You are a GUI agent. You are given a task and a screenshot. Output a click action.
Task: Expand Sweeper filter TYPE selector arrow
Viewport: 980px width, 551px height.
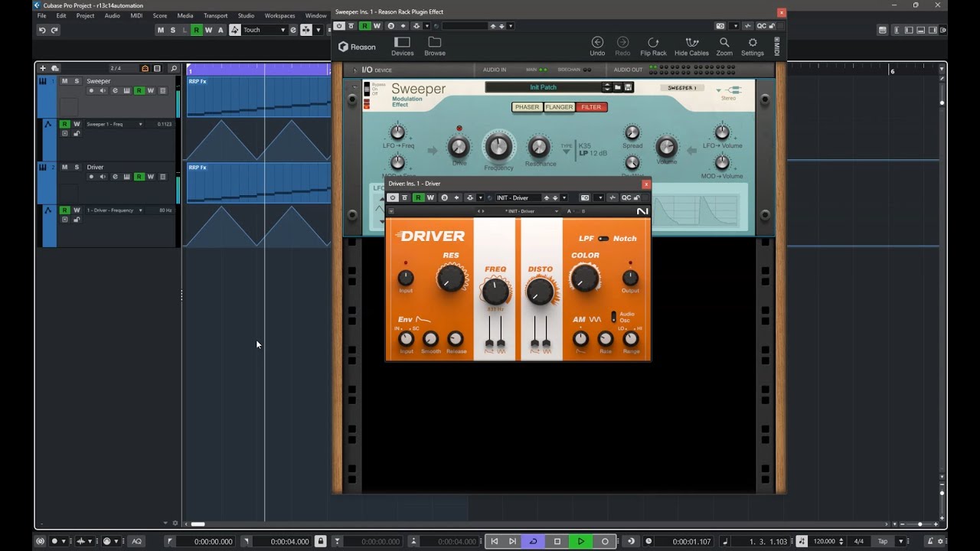pos(567,152)
